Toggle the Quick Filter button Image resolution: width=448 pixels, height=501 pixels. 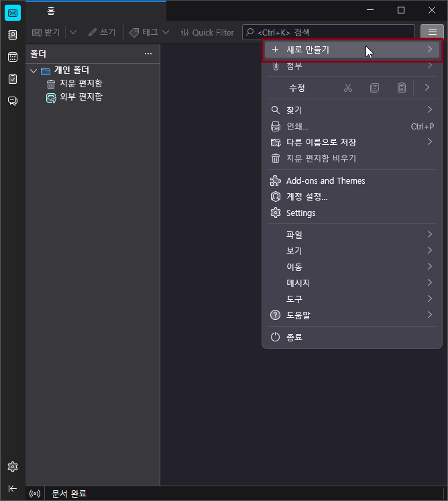coord(207,32)
